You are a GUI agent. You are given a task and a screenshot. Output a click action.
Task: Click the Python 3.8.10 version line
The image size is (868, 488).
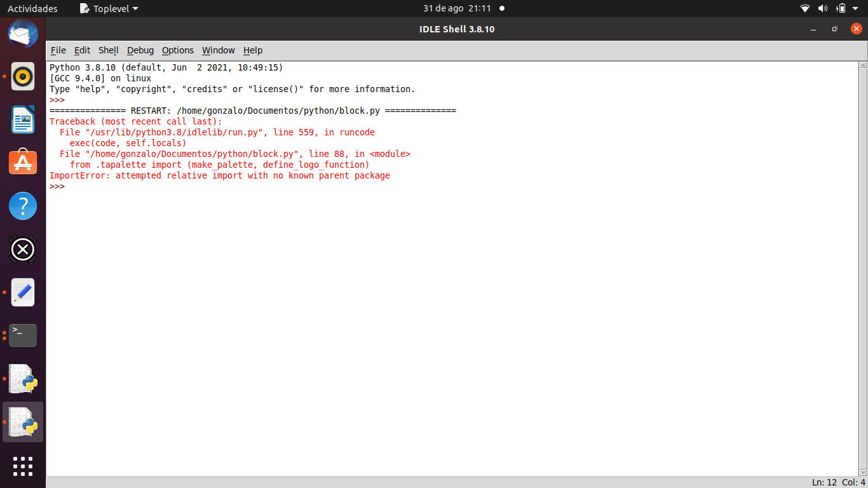pos(166,67)
